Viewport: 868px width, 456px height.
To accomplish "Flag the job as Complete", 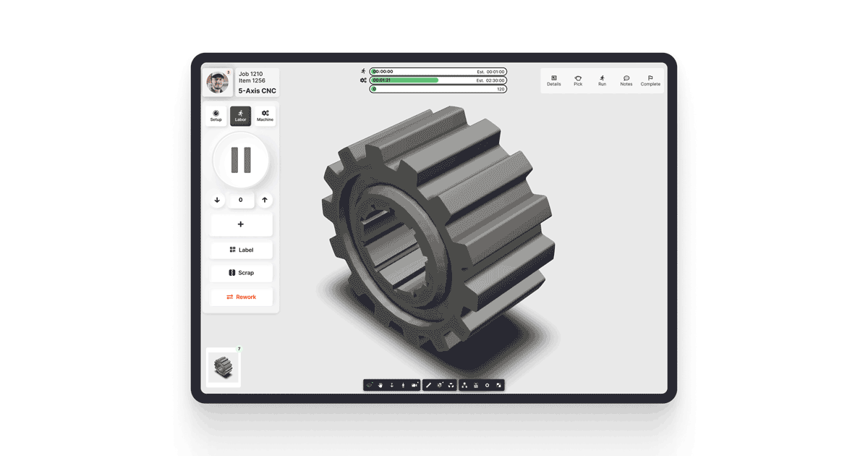I will 650,80.
